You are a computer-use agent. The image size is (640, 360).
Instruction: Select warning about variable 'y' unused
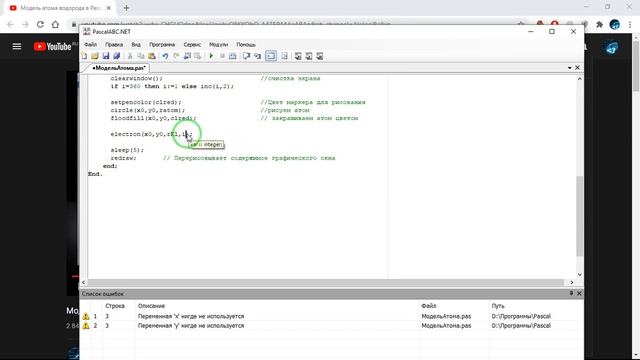(x=331, y=326)
